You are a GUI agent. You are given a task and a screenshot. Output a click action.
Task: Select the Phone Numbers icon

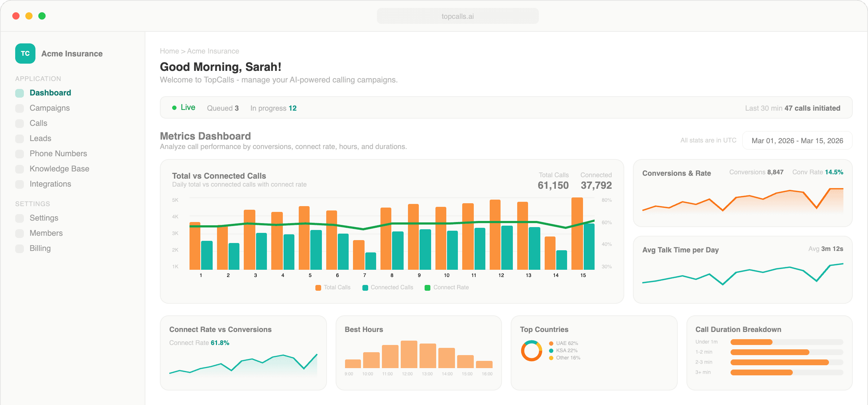coord(19,153)
